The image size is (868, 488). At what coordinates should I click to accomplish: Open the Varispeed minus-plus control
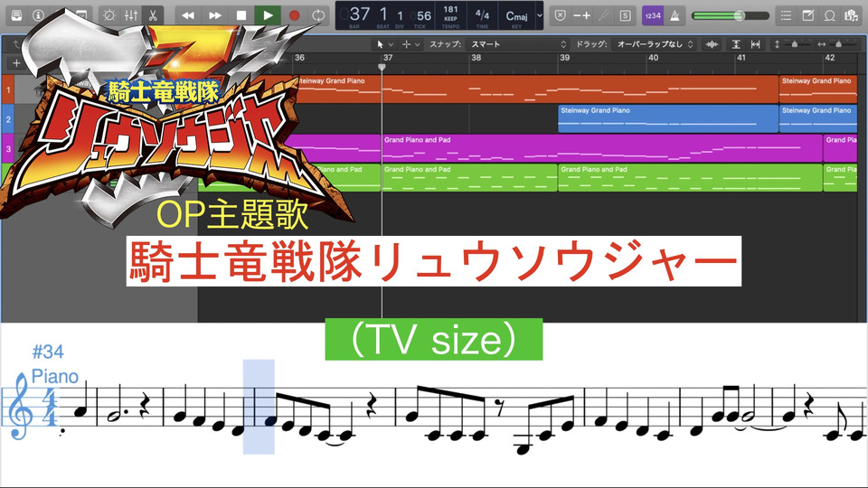click(581, 15)
